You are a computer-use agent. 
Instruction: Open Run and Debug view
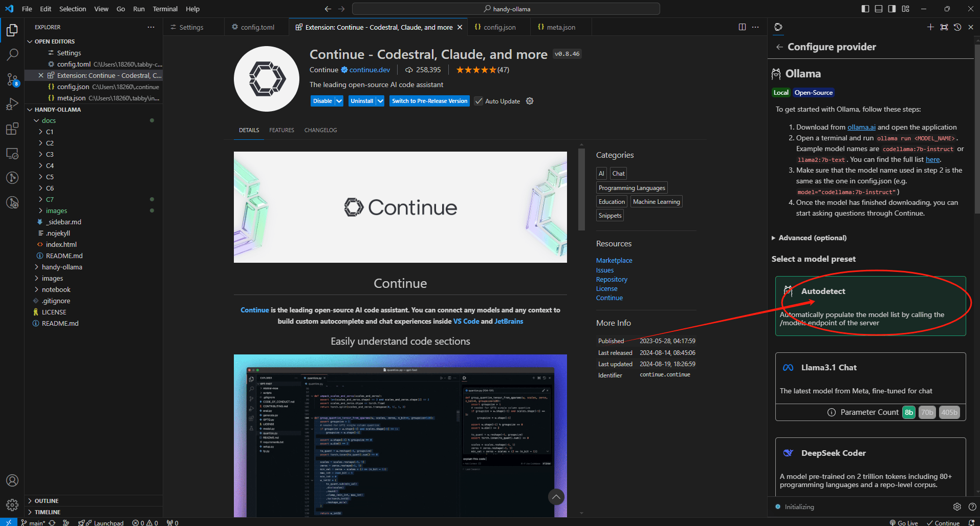[x=12, y=104]
